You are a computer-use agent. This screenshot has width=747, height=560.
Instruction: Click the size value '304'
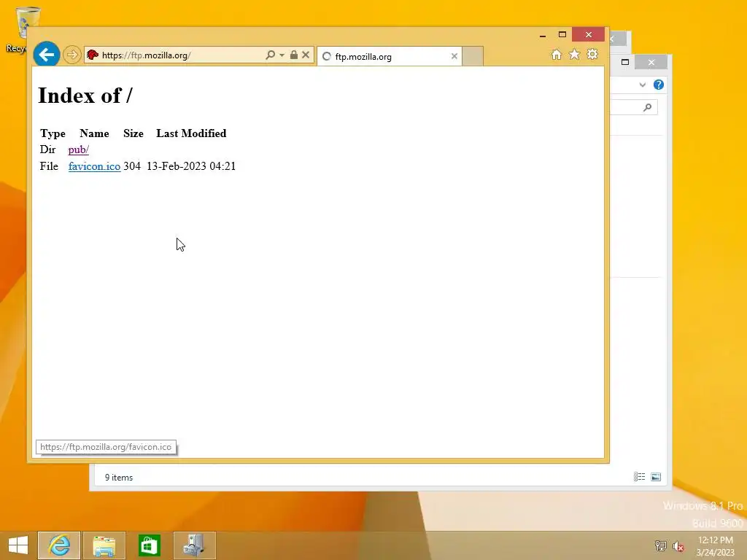point(132,166)
